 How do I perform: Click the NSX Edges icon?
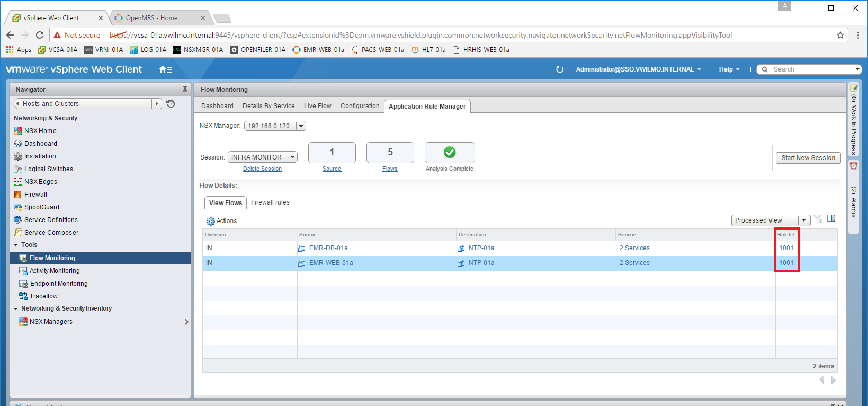point(18,182)
